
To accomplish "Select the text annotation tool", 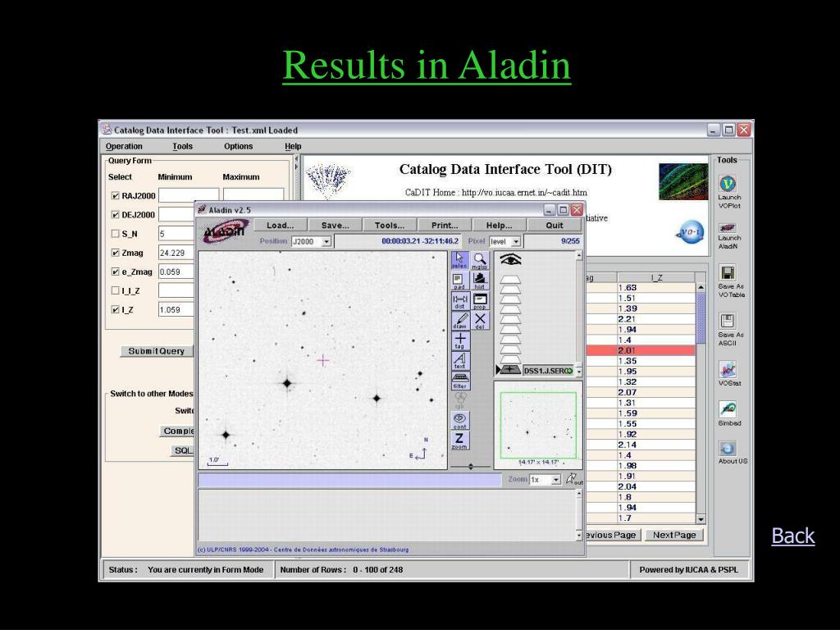I will point(459,361).
